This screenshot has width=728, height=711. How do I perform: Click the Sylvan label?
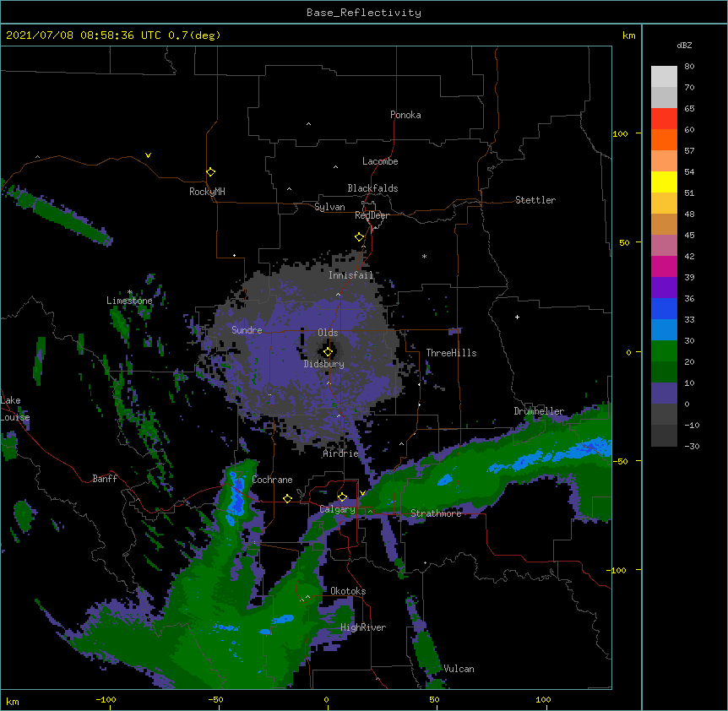tap(329, 207)
